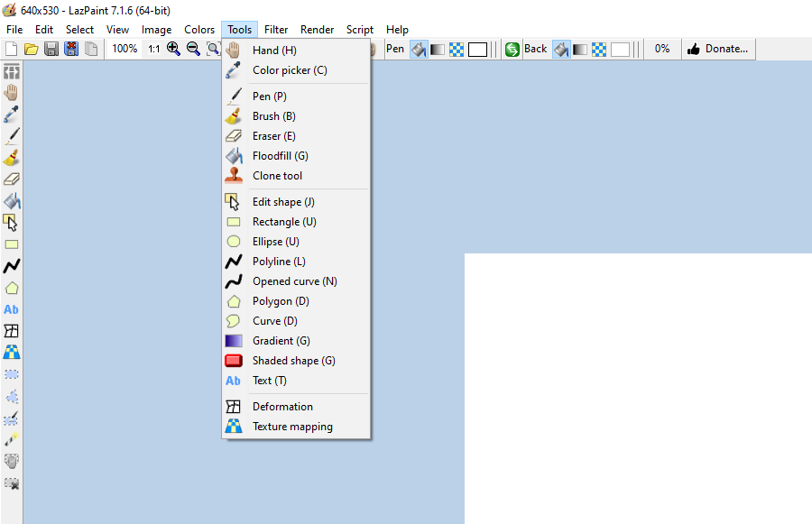Choose the Polyline tool from left toolbar
The width and height of the screenshot is (812, 524).
click(x=12, y=265)
